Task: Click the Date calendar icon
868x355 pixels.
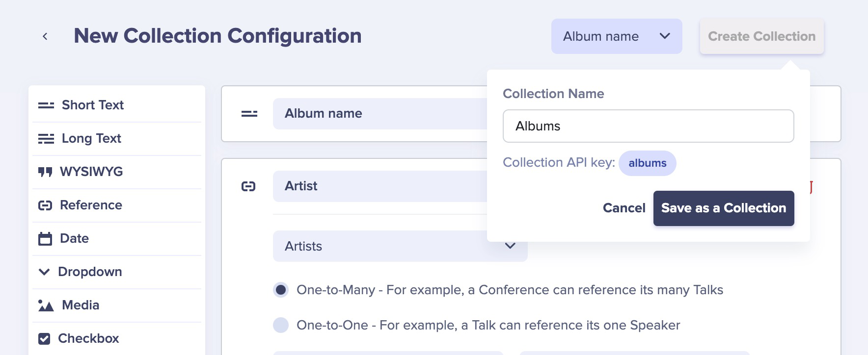Action: click(45, 239)
